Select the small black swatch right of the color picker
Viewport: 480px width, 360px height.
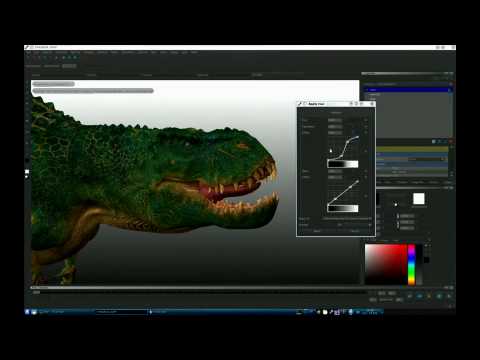(x=426, y=260)
